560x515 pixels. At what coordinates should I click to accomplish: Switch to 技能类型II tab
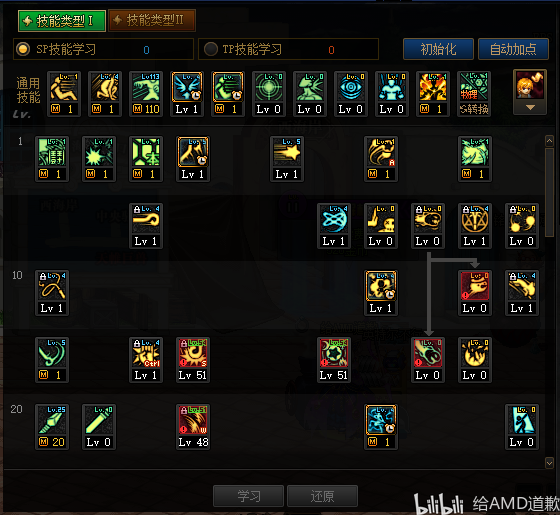pyautogui.click(x=152, y=20)
